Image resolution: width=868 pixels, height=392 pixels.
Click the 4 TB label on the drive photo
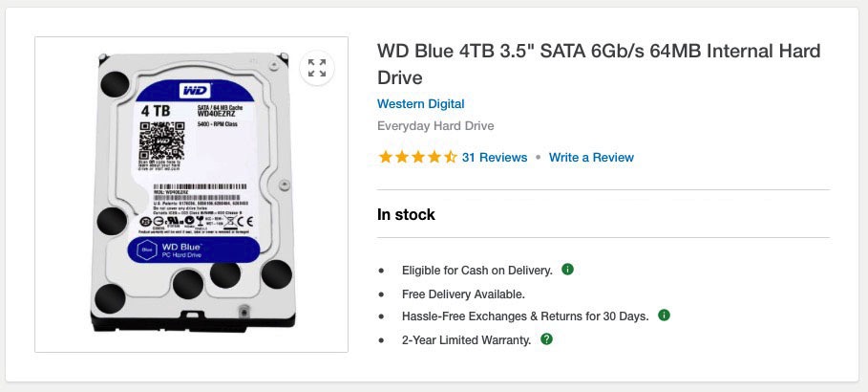(x=155, y=112)
